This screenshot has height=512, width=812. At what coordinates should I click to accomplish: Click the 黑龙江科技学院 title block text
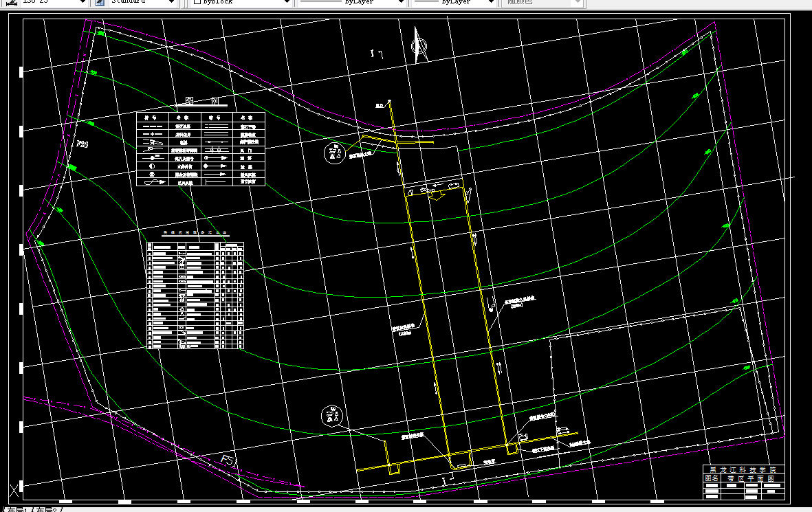pyautogui.click(x=743, y=469)
